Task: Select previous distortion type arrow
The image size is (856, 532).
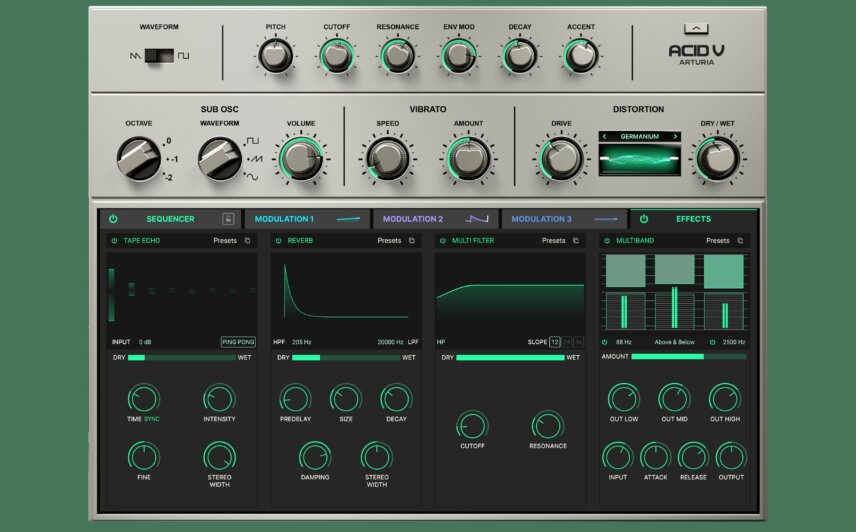Action: coord(604,136)
